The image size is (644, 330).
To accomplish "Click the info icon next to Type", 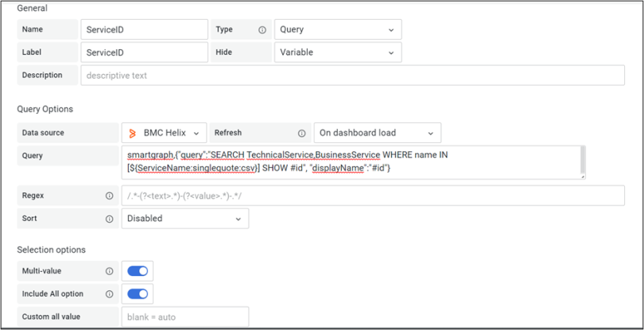I will pyautogui.click(x=262, y=30).
